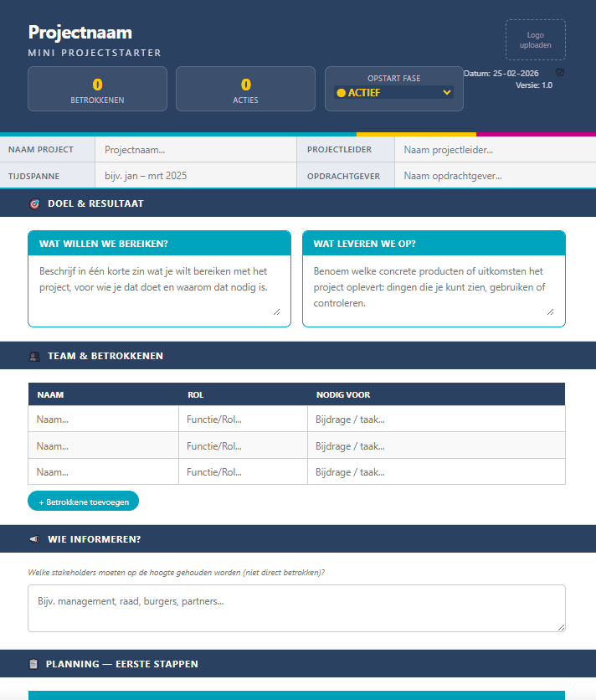Click the 'PLANNING — EERSTE STAPPEN' heading
This screenshot has width=596, height=700.
tap(122, 664)
